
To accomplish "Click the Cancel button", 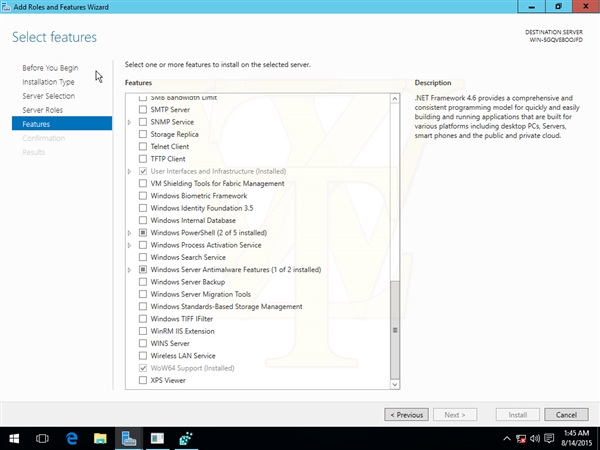I will (x=566, y=415).
